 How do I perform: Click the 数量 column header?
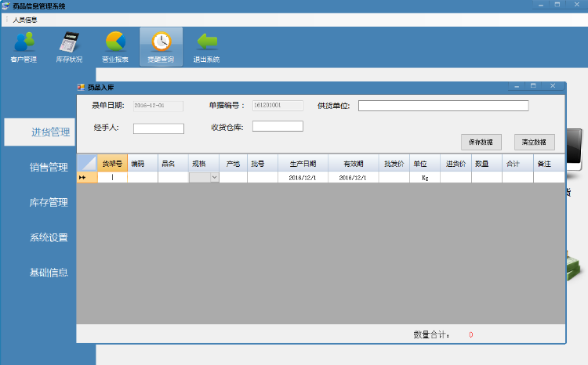click(487, 164)
